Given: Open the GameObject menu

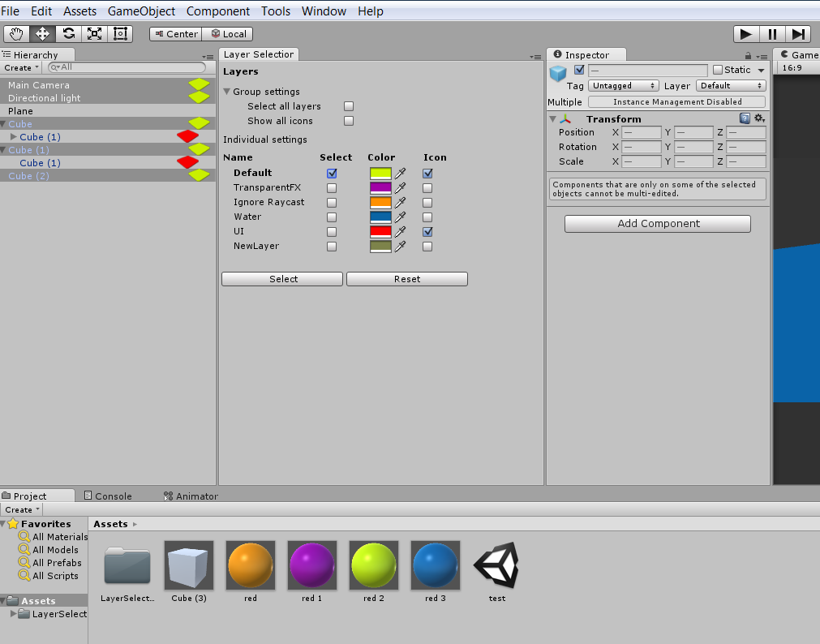Looking at the screenshot, I should tap(141, 11).
